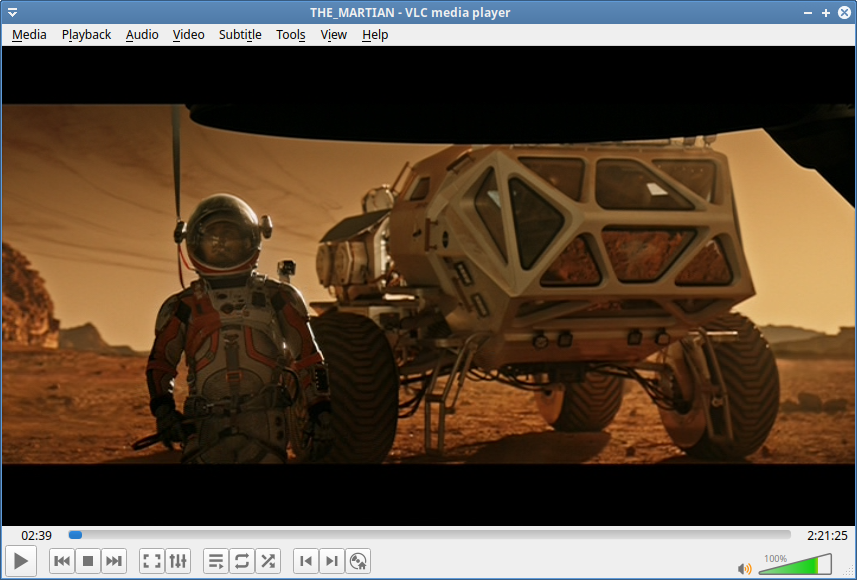Set volume on the green volume slider

pyautogui.click(x=795, y=564)
